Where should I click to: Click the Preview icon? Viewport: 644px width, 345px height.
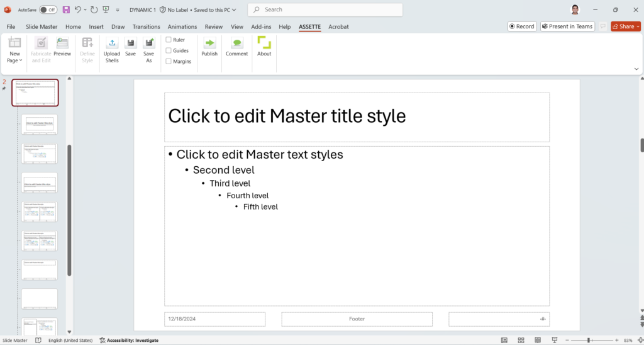click(62, 43)
